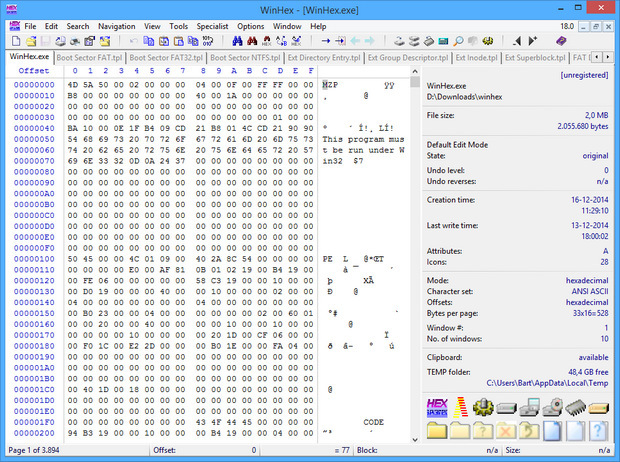Click the Offset column header

pyautogui.click(x=34, y=71)
